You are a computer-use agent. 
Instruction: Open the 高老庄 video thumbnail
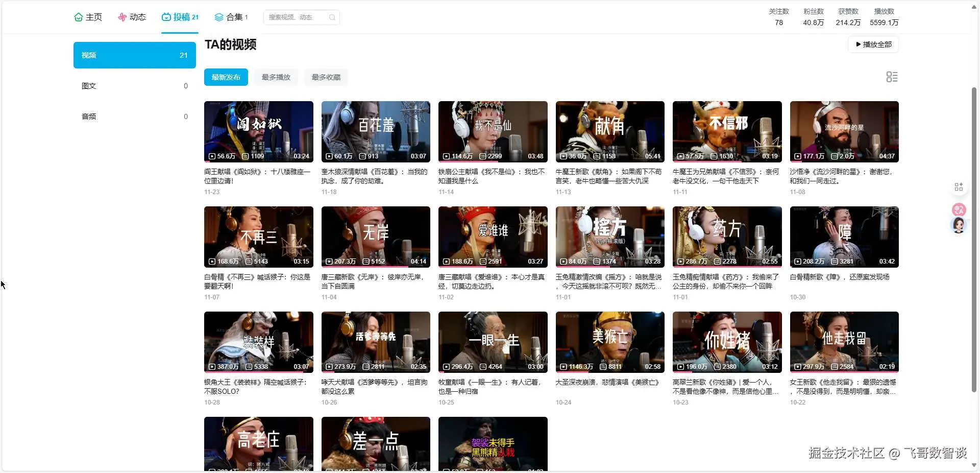point(259,444)
